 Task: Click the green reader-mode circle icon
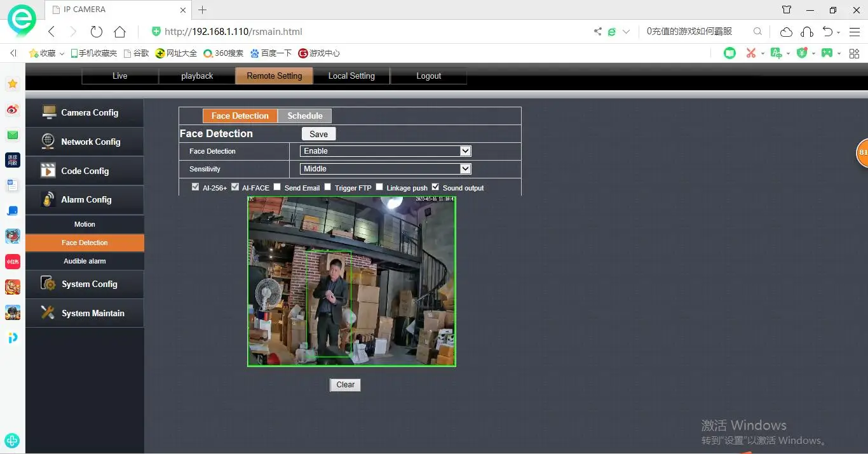[x=730, y=53]
